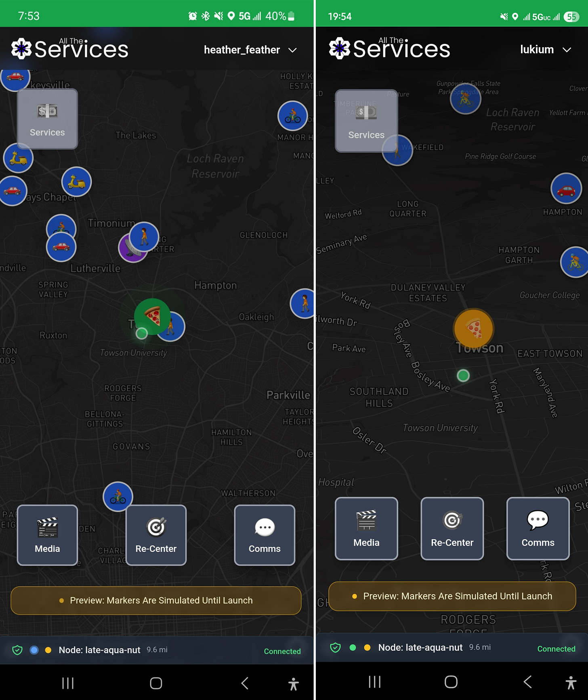Image resolution: width=588 pixels, height=700 pixels.
Task: Tap Parkville label on heather_feather map
Action: [x=288, y=395]
